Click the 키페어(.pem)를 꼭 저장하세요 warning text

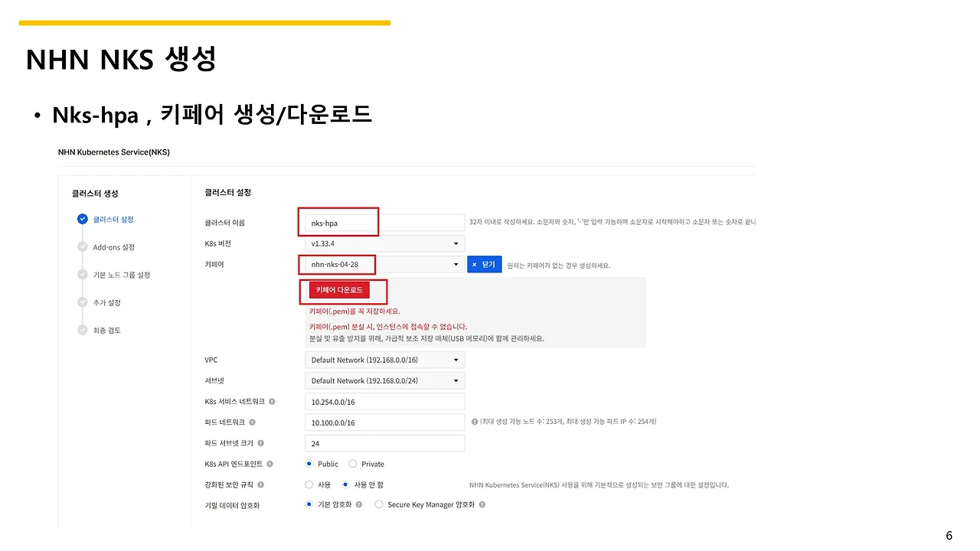354,311
